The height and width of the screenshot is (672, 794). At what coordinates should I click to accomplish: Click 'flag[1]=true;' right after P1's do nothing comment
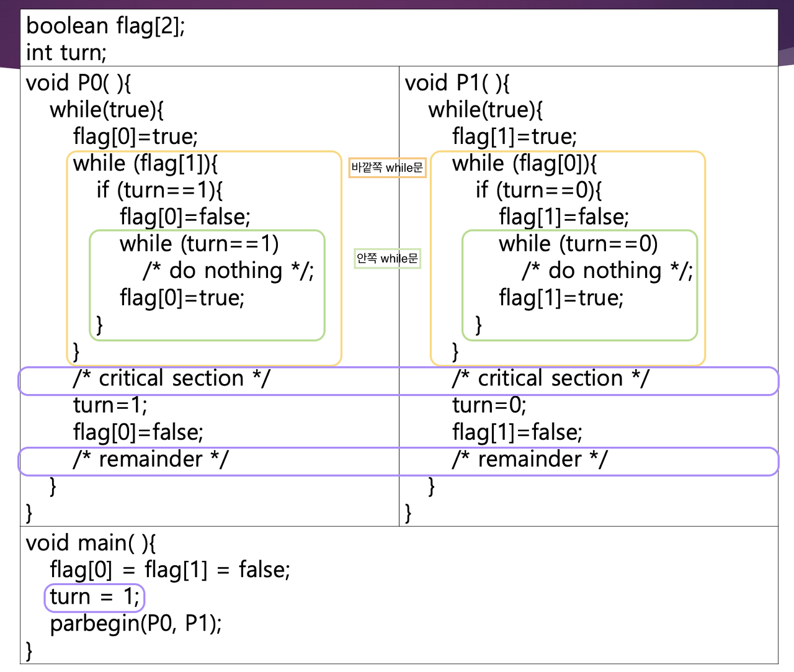[x=561, y=298]
